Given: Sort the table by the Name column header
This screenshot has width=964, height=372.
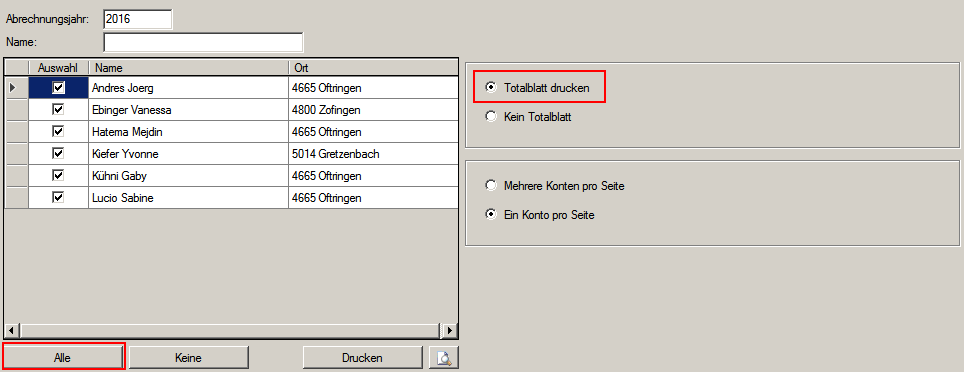Looking at the screenshot, I should pos(189,67).
